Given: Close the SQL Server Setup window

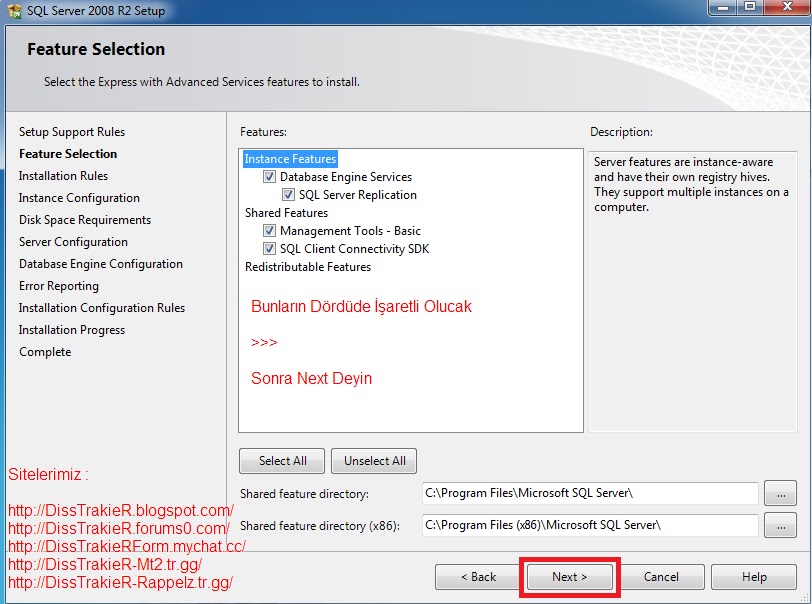Looking at the screenshot, I should coord(787,7).
